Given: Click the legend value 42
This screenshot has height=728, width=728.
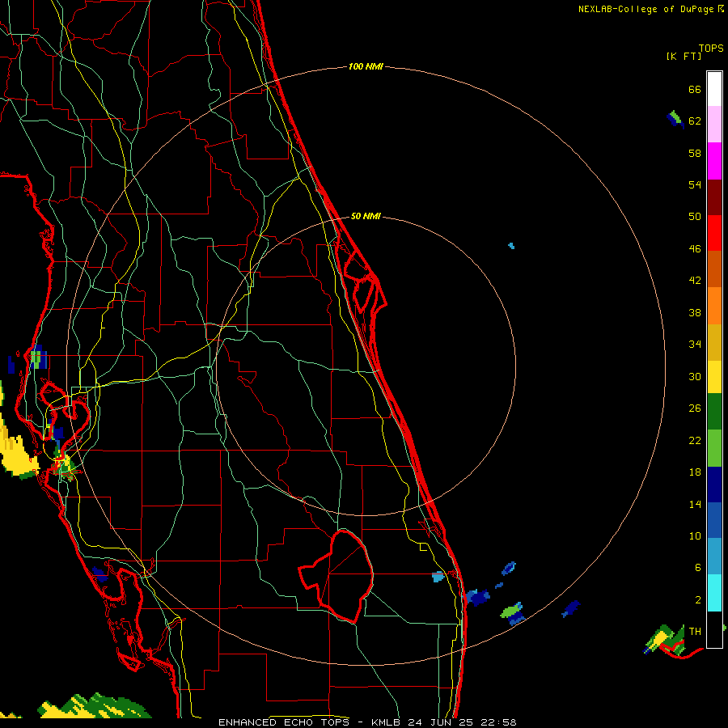Looking at the screenshot, I should pos(695,281).
